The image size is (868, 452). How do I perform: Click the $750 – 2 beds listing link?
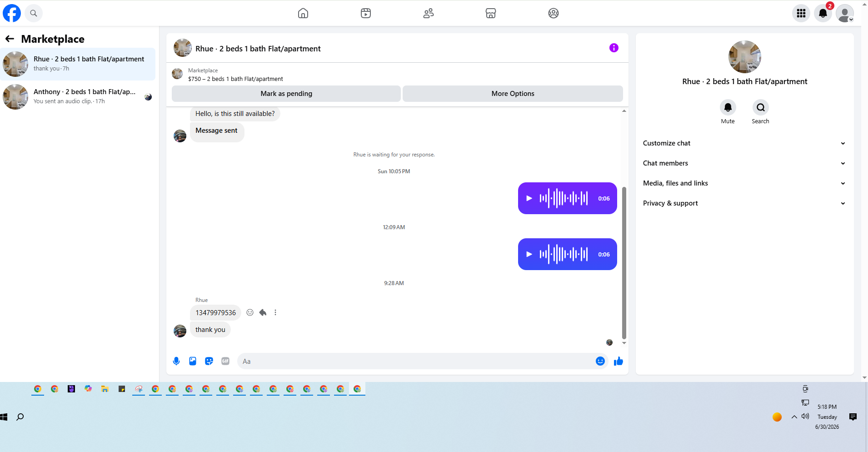pos(235,79)
